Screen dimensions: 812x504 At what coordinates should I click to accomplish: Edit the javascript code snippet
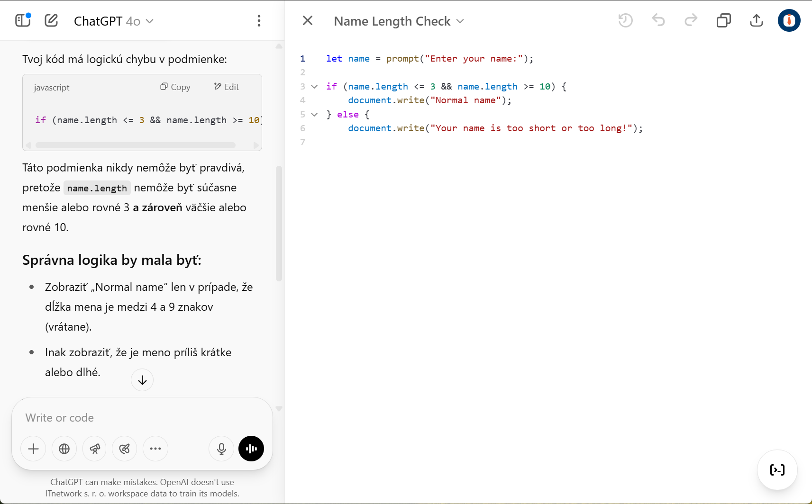tap(227, 87)
